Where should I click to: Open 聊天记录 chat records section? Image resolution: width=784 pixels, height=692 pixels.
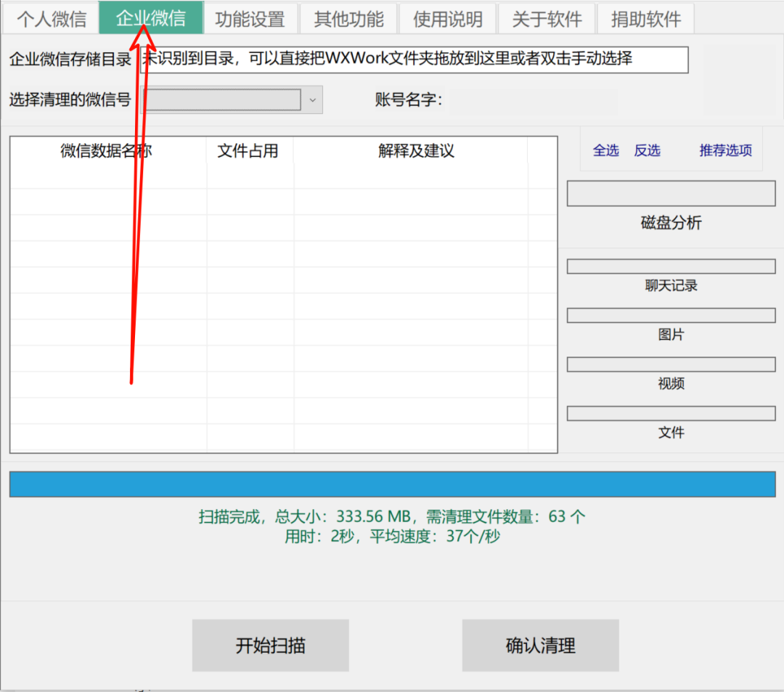(x=671, y=285)
